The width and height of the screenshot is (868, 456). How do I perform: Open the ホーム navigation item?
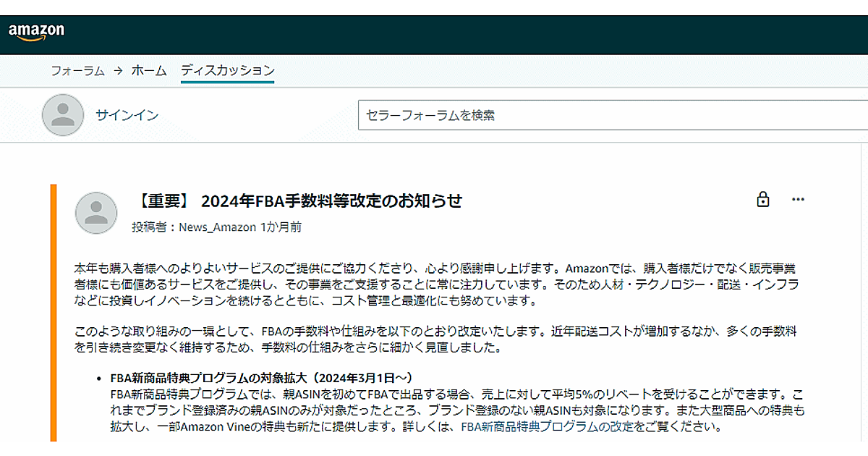149,71
